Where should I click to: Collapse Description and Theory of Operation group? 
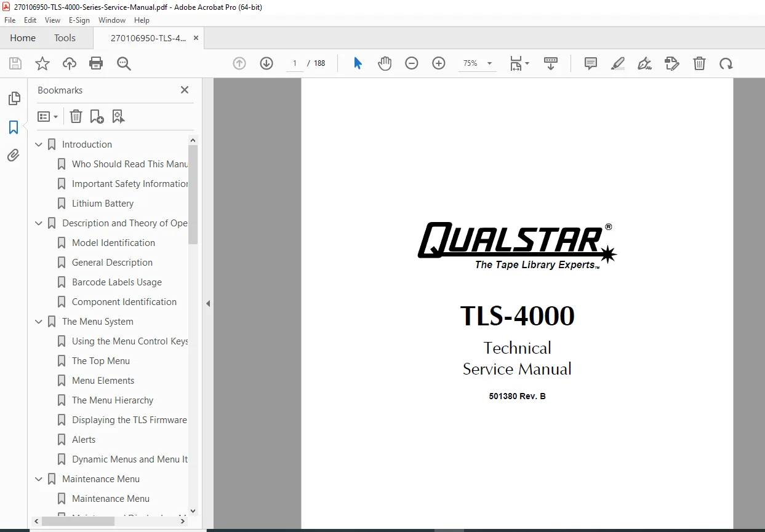click(x=39, y=223)
